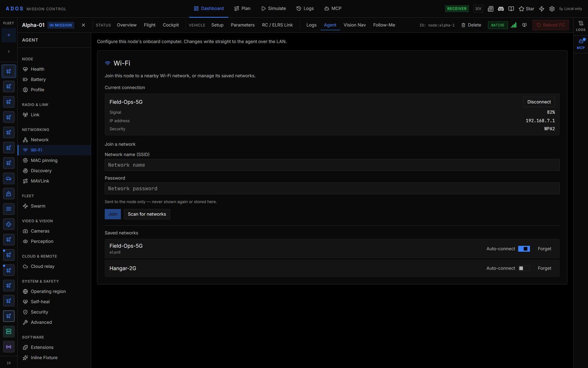Viewport: 588px width, 368px height.
Task: Open the RC / ELRS Link tab
Action: tap(277, 25)
